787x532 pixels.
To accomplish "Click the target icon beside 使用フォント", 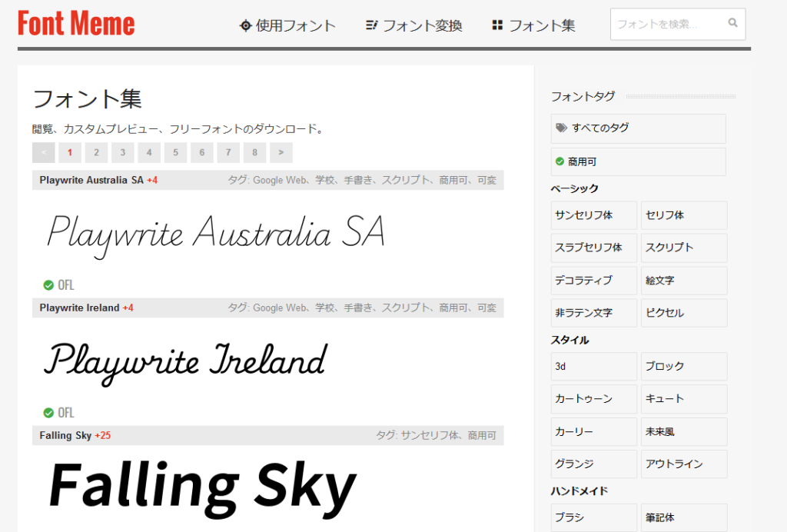I will tap(245, 25).
